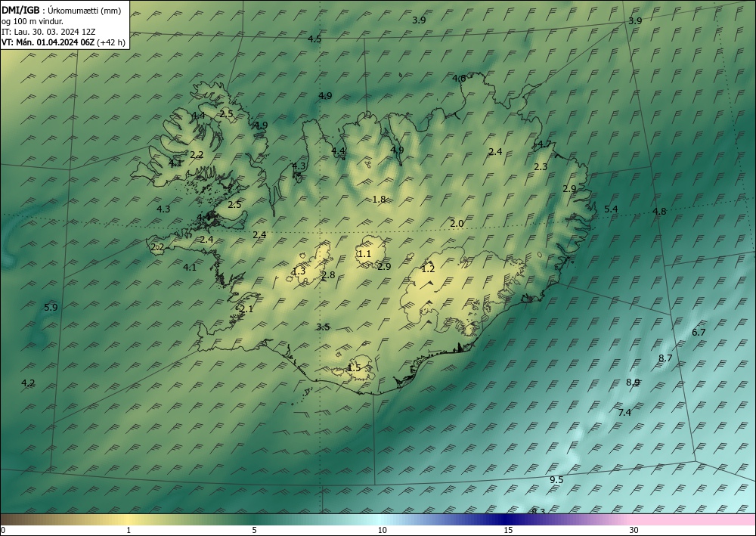Click the 8.7 value label
The width and height of the screenshot is (756, 536).
pos(665,358)
